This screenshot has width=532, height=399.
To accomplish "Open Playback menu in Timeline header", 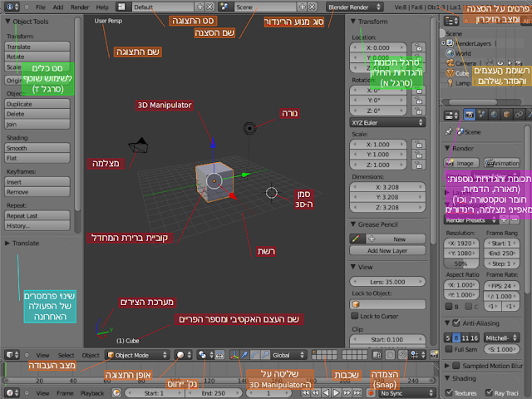I will pos(92,393).
